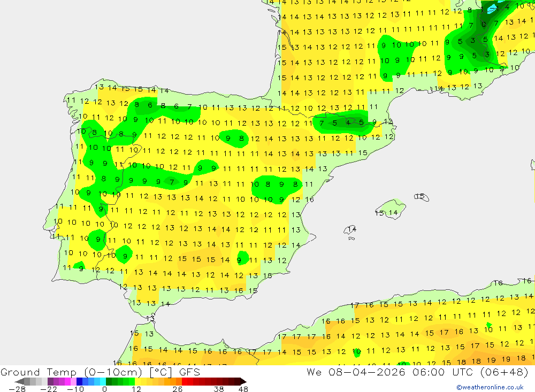Click the '0' value in the Alps dark green area
535x392 pixels.
click(484, 25)
